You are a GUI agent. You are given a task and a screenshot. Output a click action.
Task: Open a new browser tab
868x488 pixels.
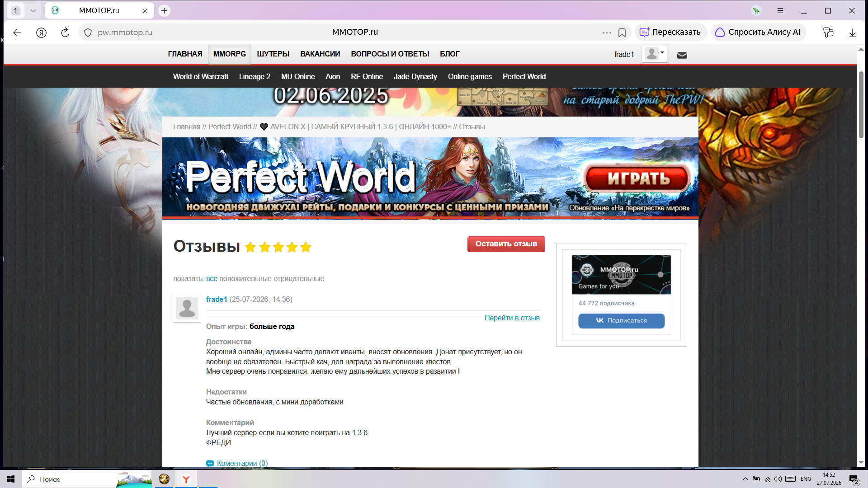point(165,10)
